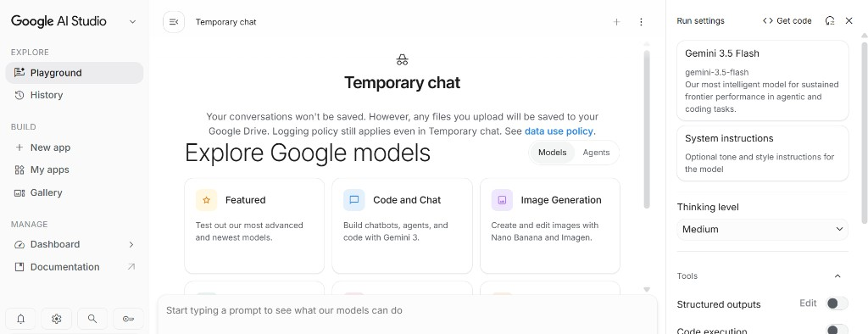This screenshot has height=334, width=868.
Task: Open settings gear icon in sidebar
Action: point(57,319)
